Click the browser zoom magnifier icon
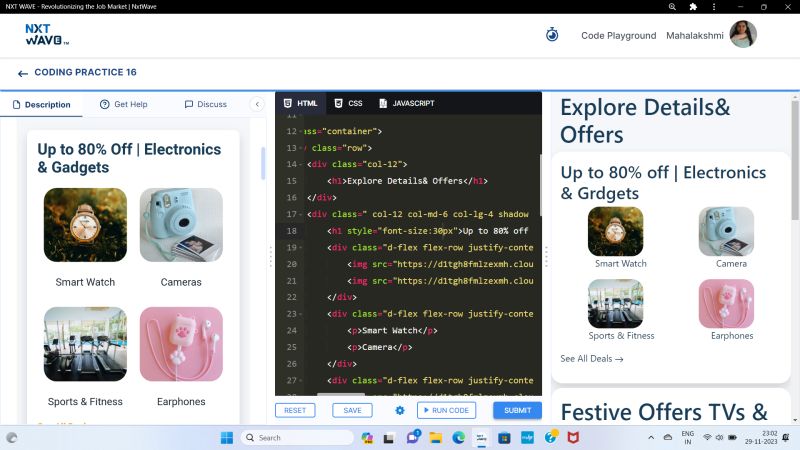 [673, 7]
